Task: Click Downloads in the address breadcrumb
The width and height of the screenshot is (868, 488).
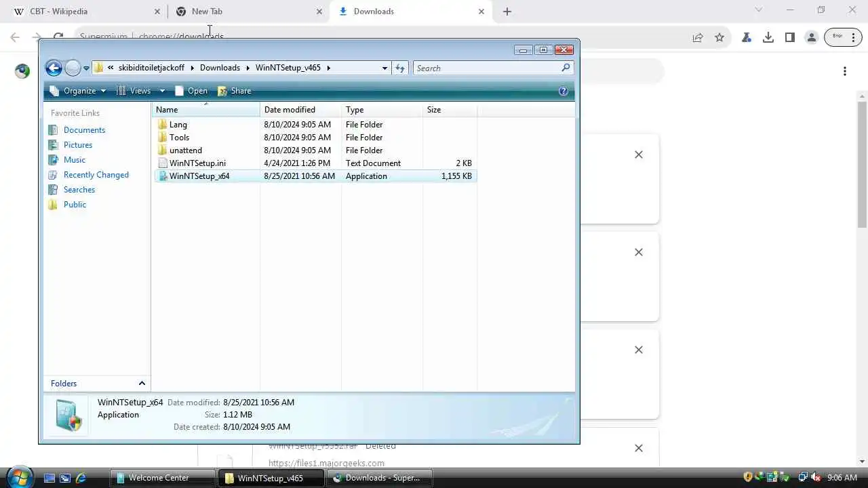Action: (x=220, y=68)
